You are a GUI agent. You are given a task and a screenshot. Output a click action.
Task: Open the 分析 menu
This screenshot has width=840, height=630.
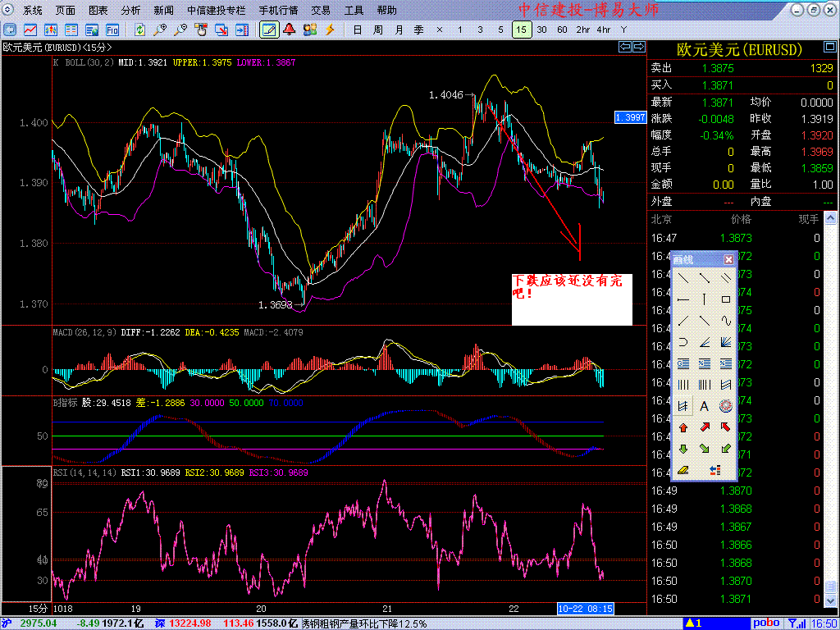point(130,11)
